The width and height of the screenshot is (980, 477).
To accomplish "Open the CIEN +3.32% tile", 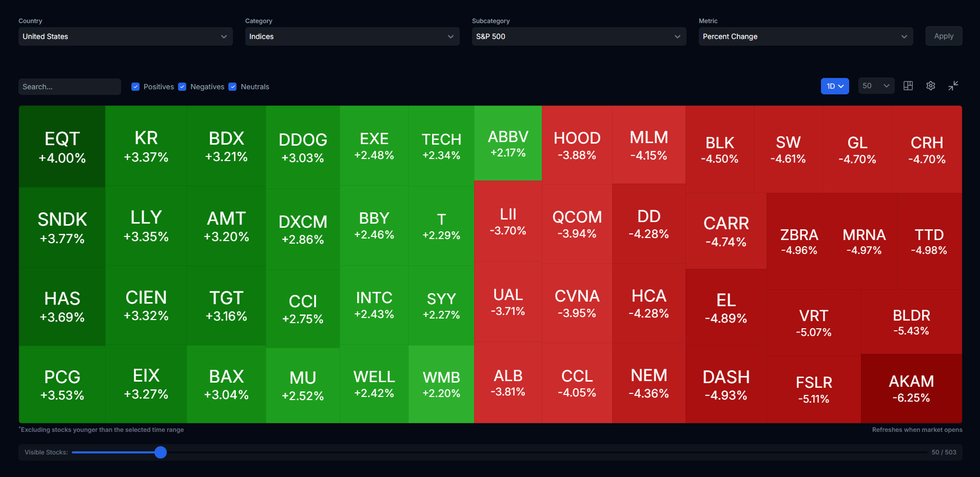I will click(146, 305).
